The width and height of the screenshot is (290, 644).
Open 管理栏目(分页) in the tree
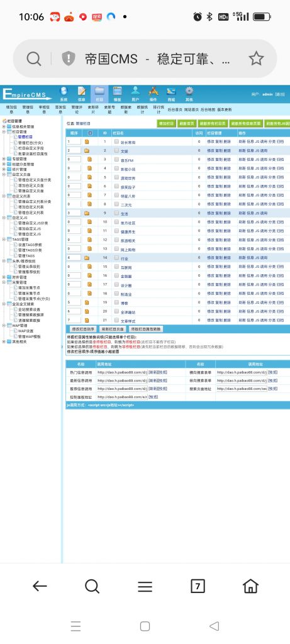(30, 143)
